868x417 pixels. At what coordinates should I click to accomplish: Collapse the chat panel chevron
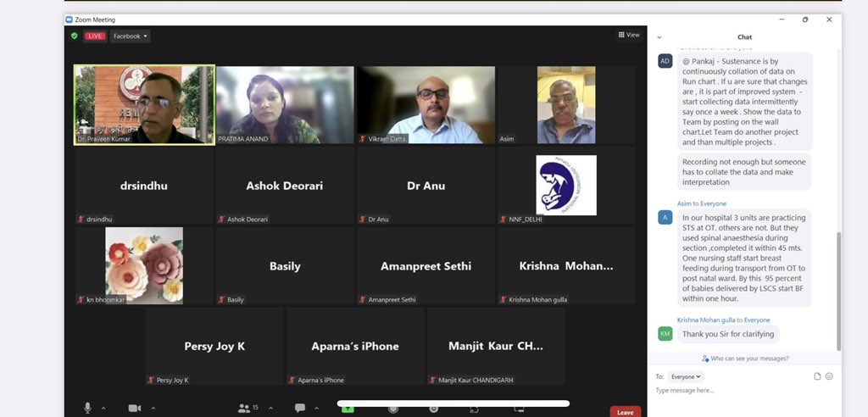pyautogui.click(x=659, y=37)
